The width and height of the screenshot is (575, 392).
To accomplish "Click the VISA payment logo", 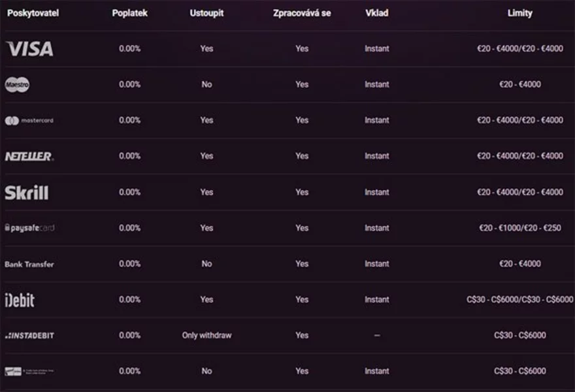I will click(x=29, y=48).
